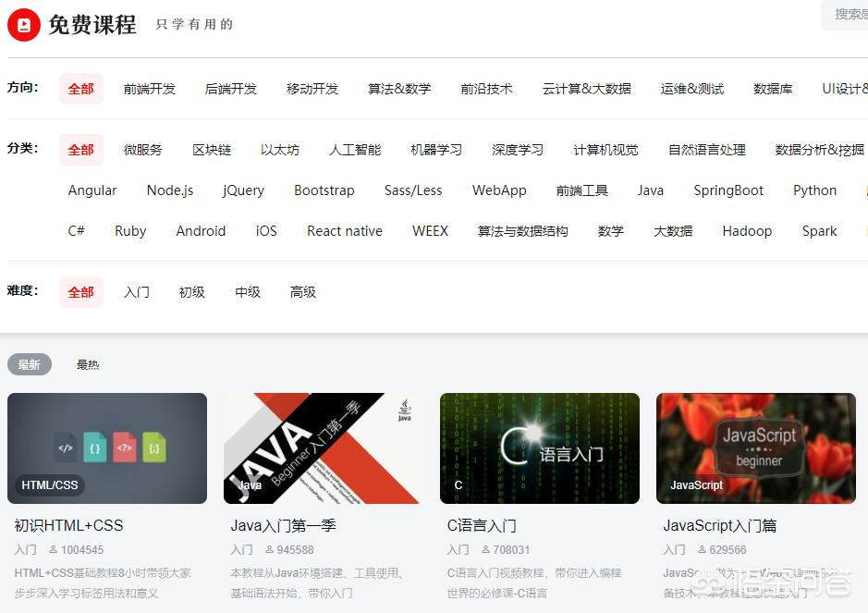The width and height of the screenshot is (868, 613).
Task: Open the C语言入门 course thumbnail
Action: (x=540, y=448)
